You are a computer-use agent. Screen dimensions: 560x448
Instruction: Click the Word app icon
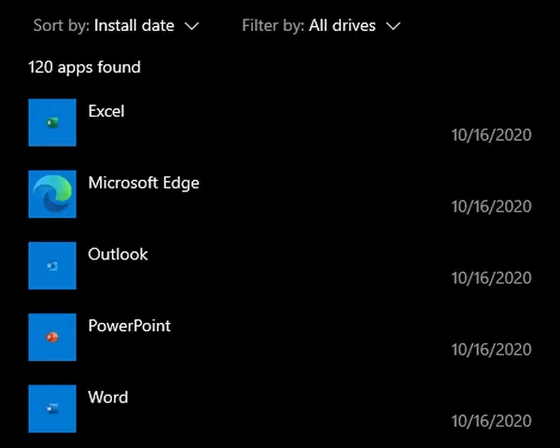(x=52, y=408)
